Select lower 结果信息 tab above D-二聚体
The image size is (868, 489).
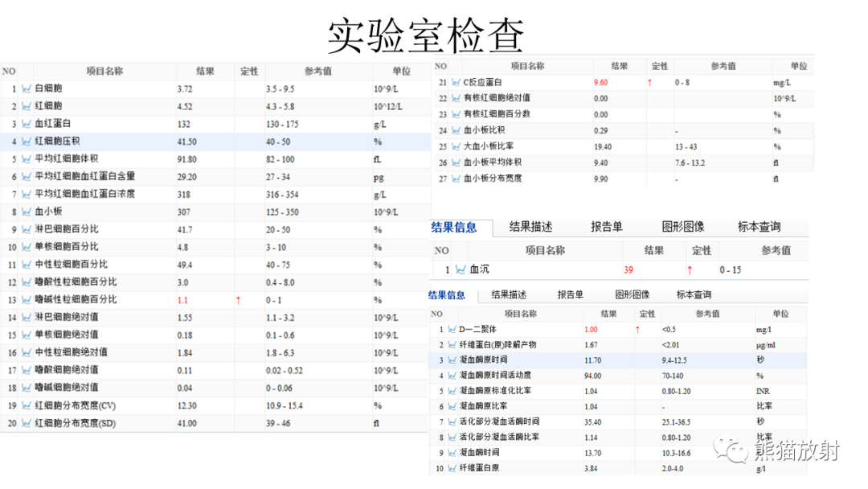(447, 295)
